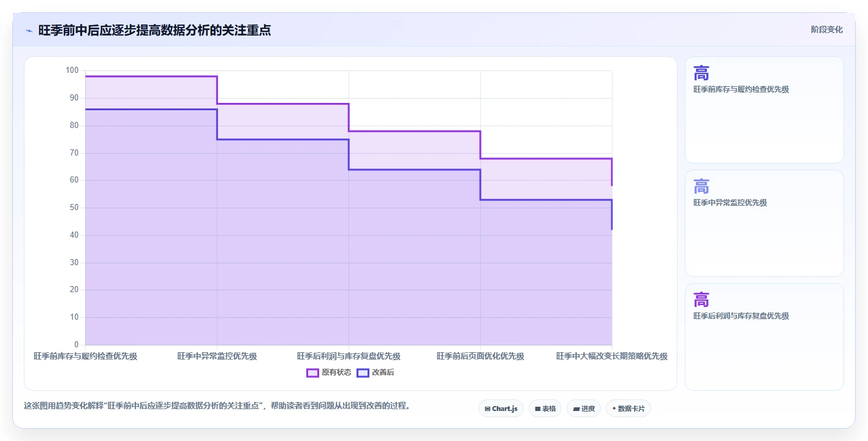Open the 旺季中异常监控优先级 data card

[764, 224]
